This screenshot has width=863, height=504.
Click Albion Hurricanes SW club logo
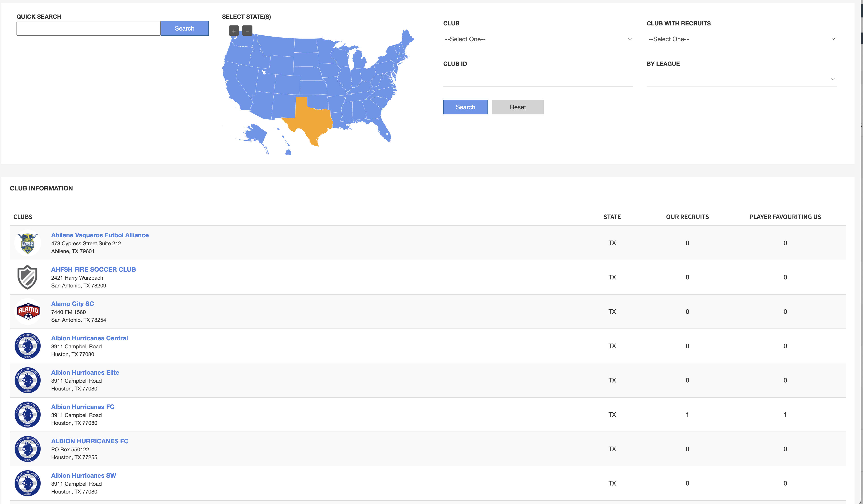tap(27, 483)
